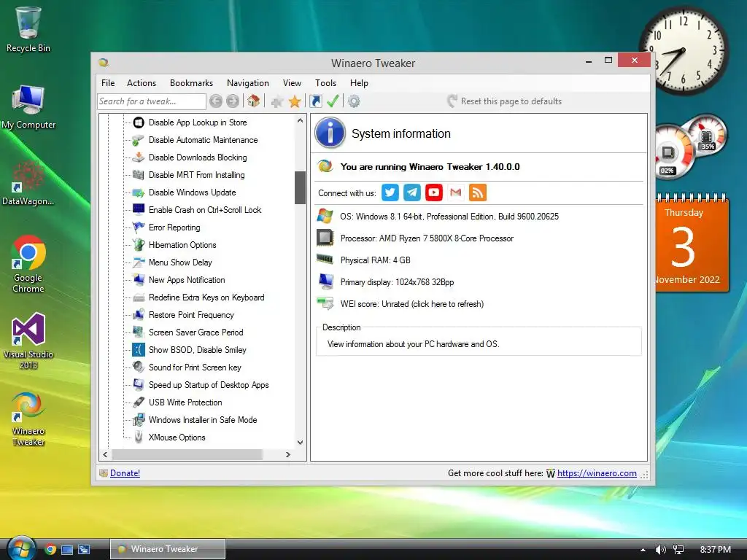The height and width of the screenshot is (560, 747).
Task: Select Disable Windows Update tweak
Action: click(193, 192)
